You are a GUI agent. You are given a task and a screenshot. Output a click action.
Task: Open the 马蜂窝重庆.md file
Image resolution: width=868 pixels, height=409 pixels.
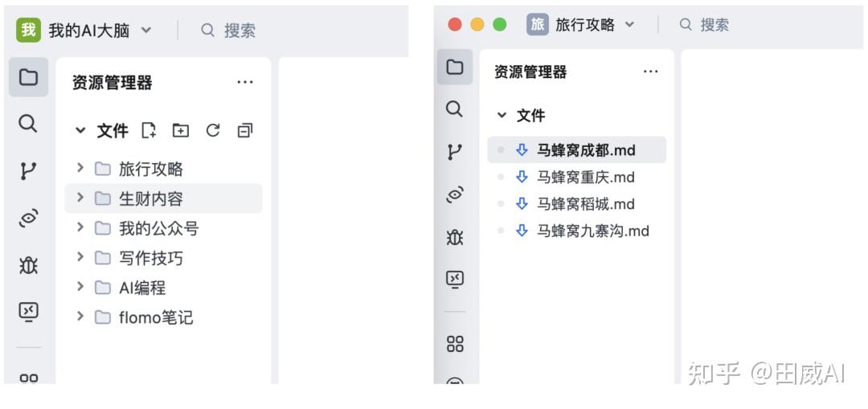point(576,177)
